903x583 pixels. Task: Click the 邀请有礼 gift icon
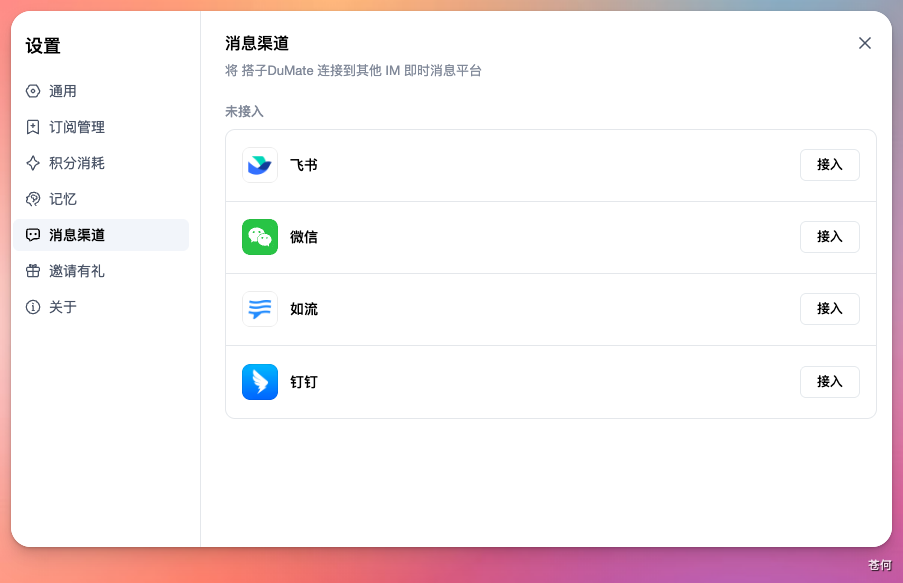(x=33, y=271)
